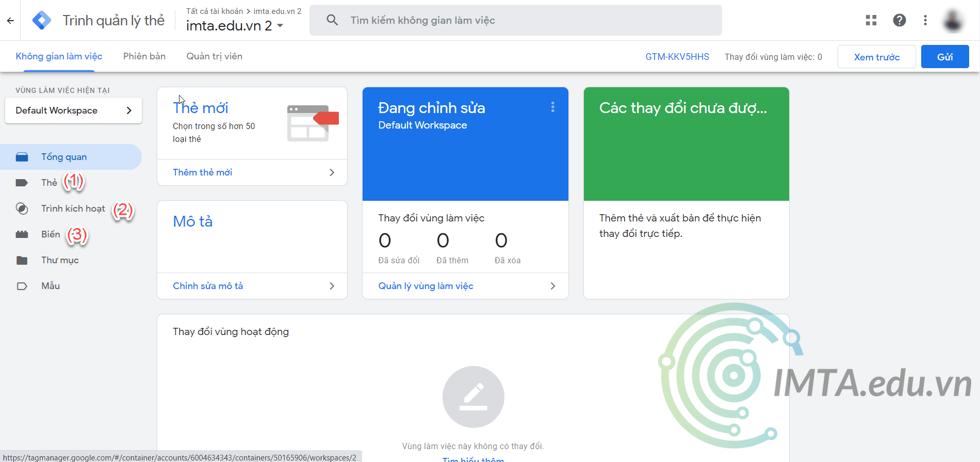
Task: Click the Thay đổi vùng hoạt động heading
Action: (231, 331)
